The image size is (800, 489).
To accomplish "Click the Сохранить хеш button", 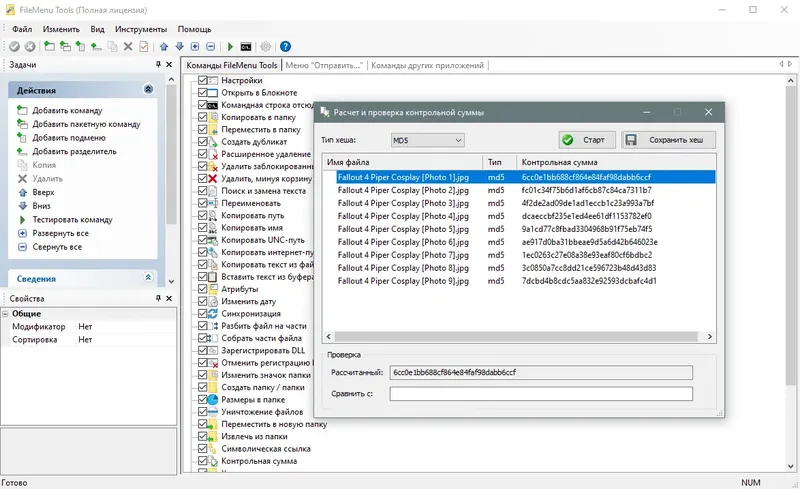I will (668, 140).
